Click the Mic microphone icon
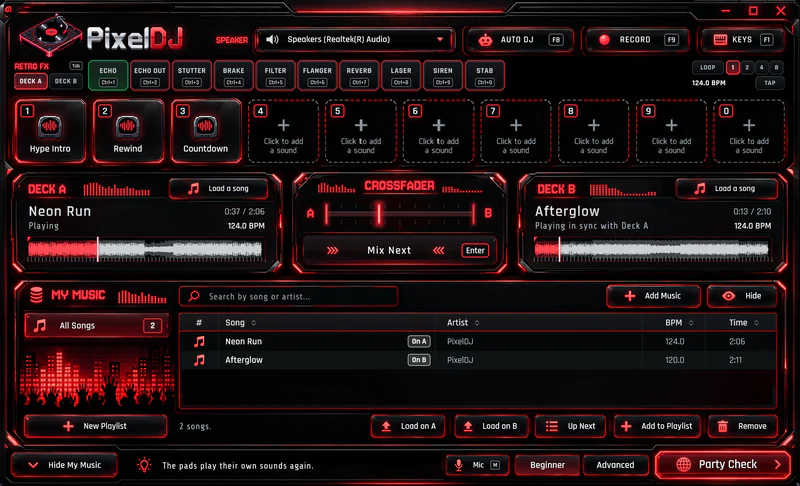 click(x=459, y=465)
